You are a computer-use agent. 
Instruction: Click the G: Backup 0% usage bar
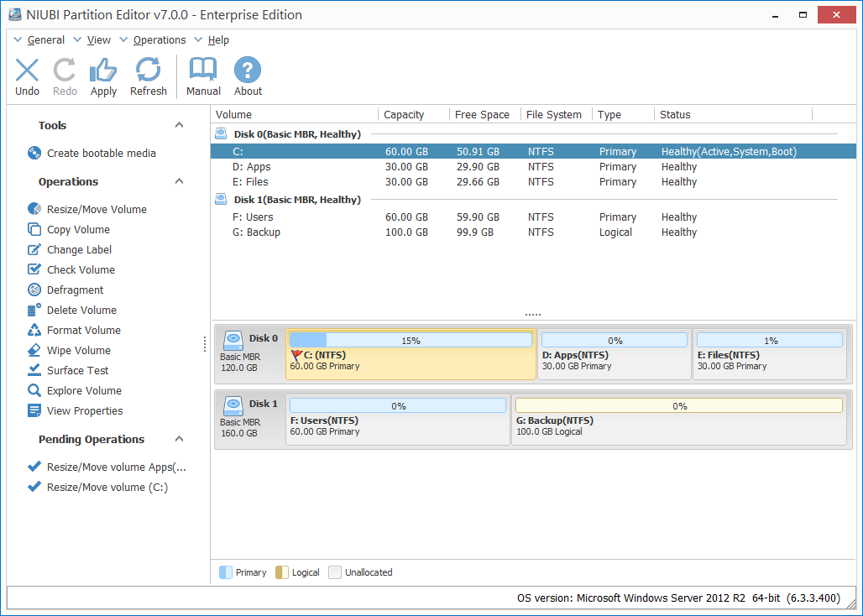679,406
